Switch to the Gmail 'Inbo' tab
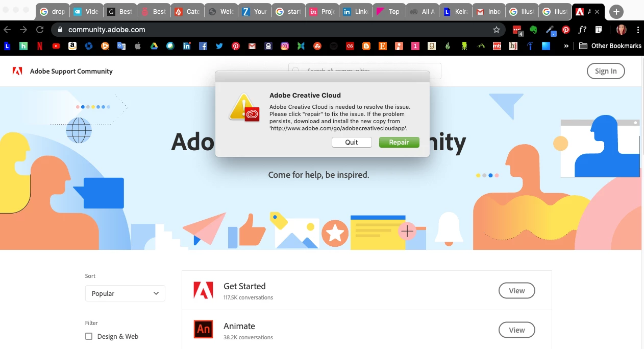This screenshot has height=349, width=644. point(490,11)
